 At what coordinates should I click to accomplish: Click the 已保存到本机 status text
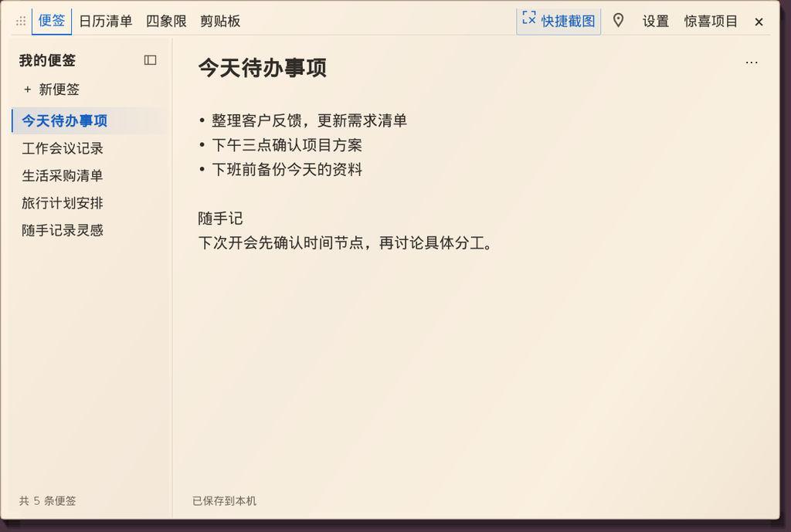pyautogui.click(x=225, y=501)
